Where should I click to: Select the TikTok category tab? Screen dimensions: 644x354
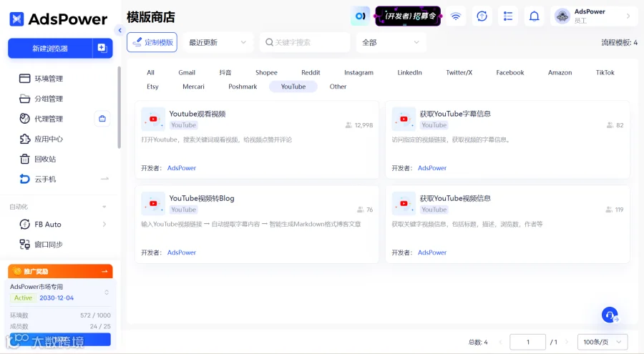click(605, 73)
